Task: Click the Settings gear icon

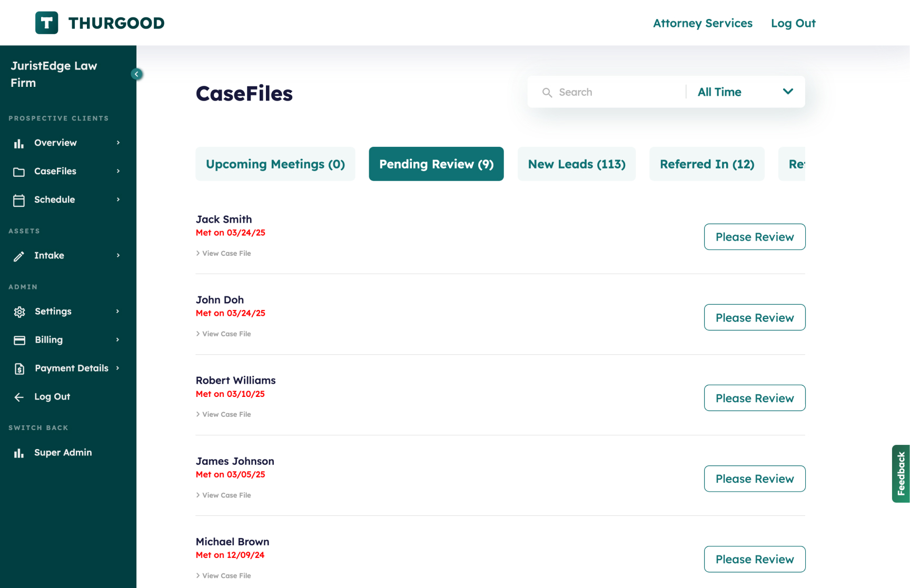Action: 19,312
